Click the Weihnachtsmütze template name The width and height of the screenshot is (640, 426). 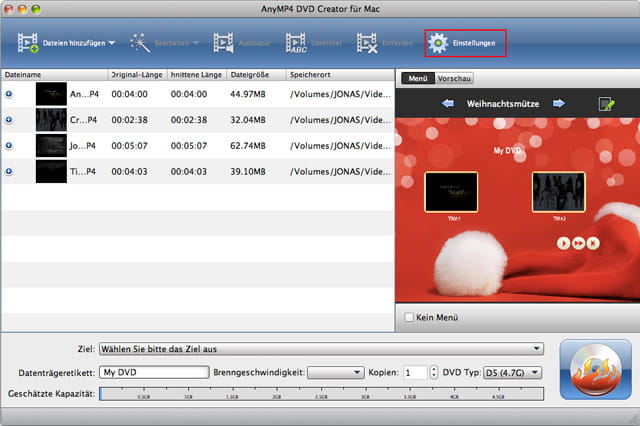(x=503, y=104)
